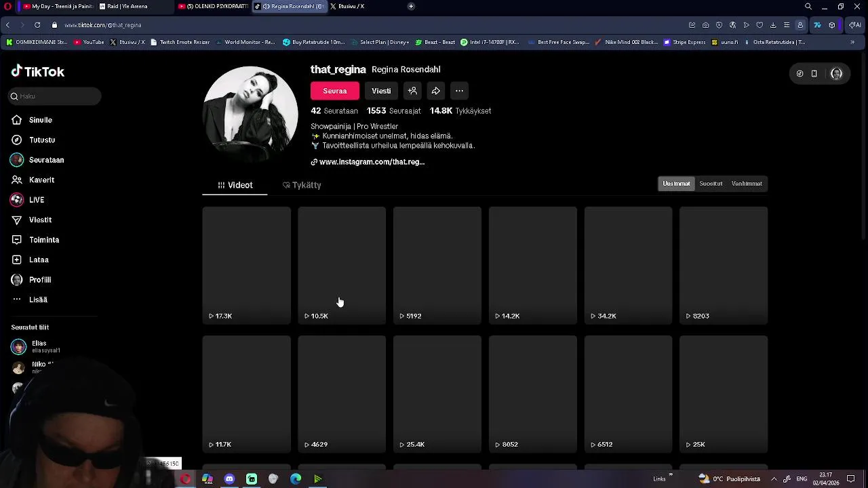Image resolution: width=868 pixels, height=488 pixels.
Task: Open the TikTok home logo
Action: pyautogui.click(x=38, y=71)
